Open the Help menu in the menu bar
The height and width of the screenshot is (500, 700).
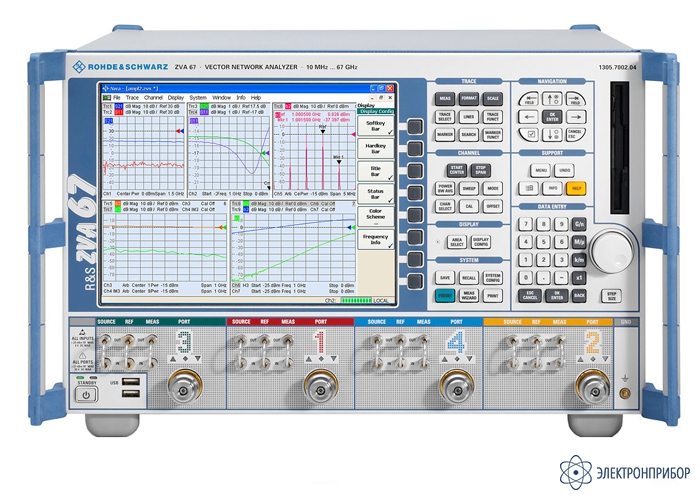[x=256, y=97]
